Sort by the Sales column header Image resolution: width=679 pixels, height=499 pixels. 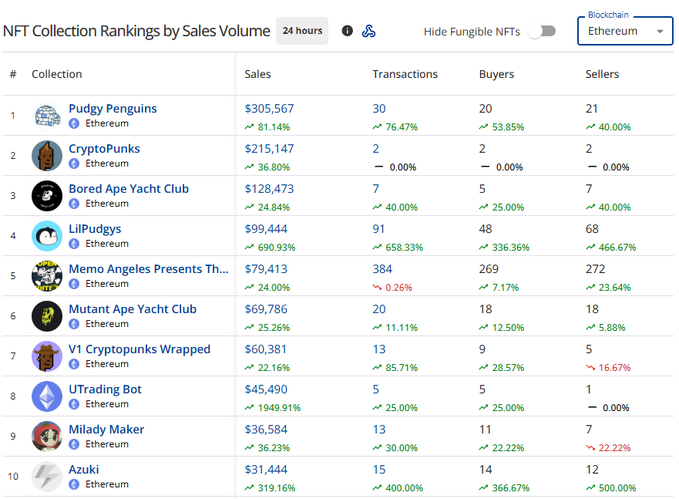point(258,74)
